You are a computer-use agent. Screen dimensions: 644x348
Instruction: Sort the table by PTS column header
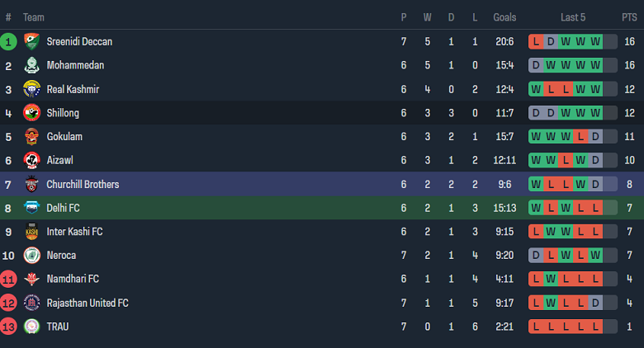tap(629, 17)
